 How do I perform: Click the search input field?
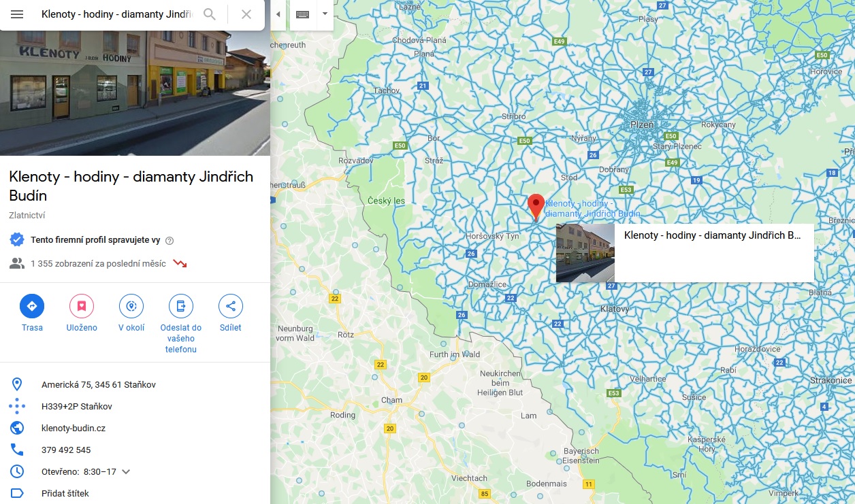[116, 14]
